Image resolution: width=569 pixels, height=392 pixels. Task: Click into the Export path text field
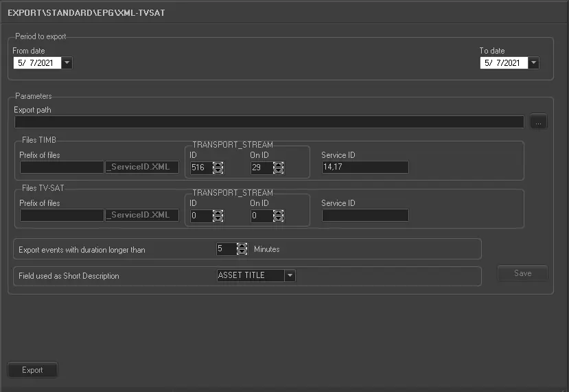click(x=269, y=122)
